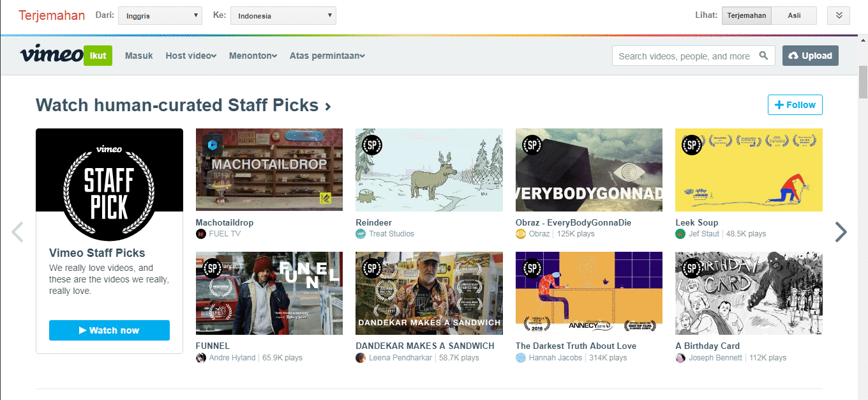868x400 pixels.
Task: Click the green Ikut button
Action: (x=98, y=56)
